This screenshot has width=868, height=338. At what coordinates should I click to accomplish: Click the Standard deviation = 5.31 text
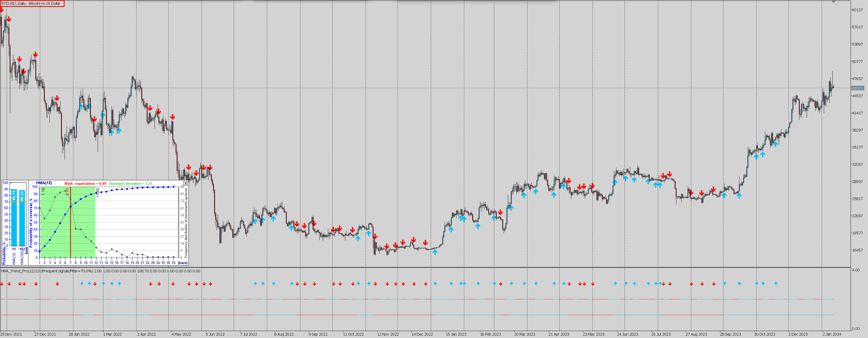130,184
